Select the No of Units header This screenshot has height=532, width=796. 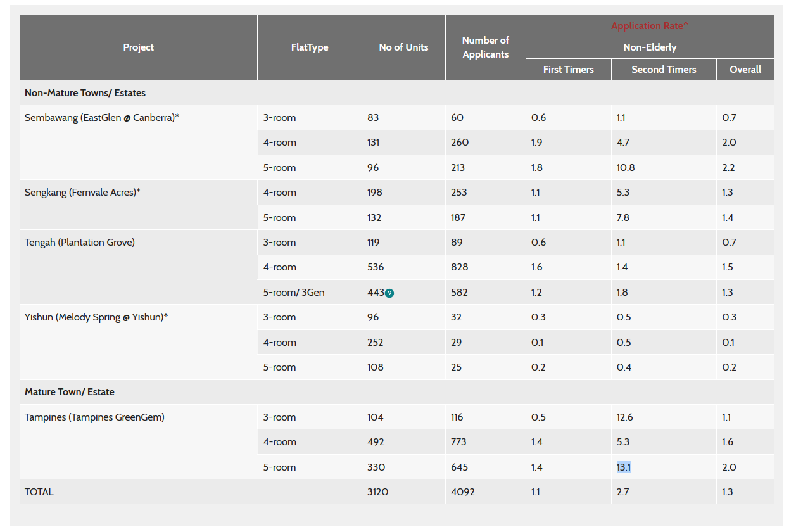403,47
